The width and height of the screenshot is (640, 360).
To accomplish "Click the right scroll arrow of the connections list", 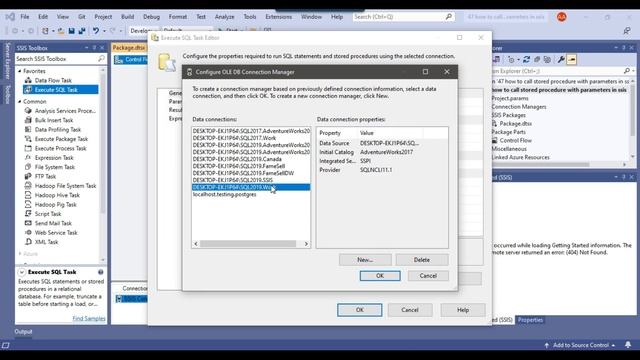I will [306, 244].
